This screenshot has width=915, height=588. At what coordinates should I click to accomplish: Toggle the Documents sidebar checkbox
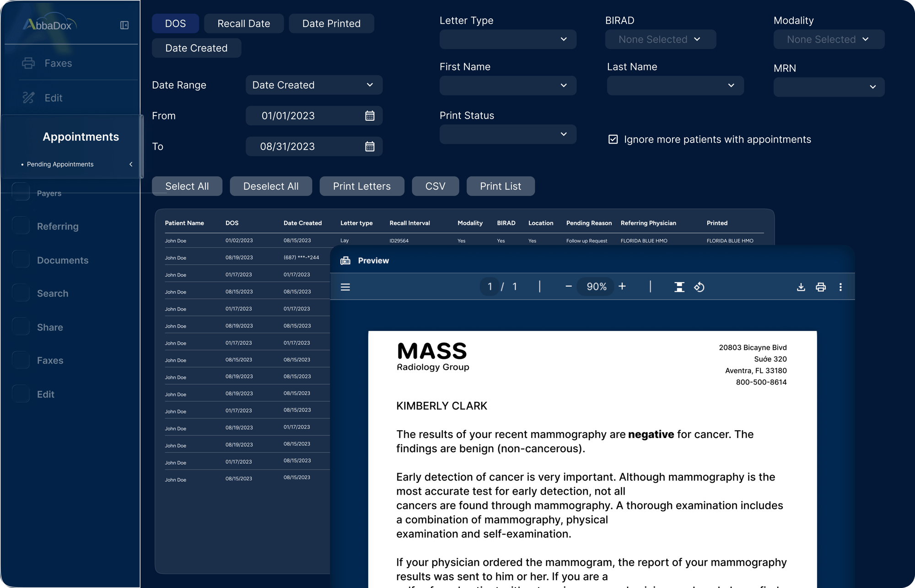(x=21, y=259)
